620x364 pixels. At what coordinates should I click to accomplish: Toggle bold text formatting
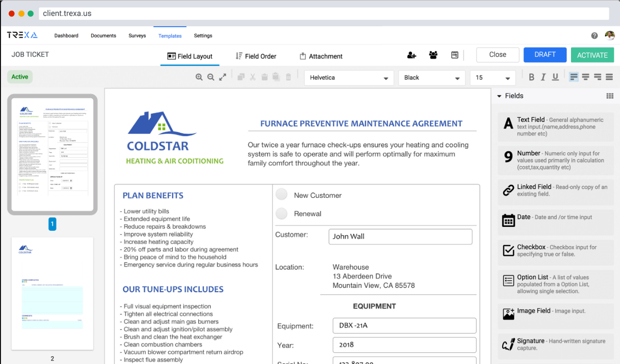[x=531, y=77]
